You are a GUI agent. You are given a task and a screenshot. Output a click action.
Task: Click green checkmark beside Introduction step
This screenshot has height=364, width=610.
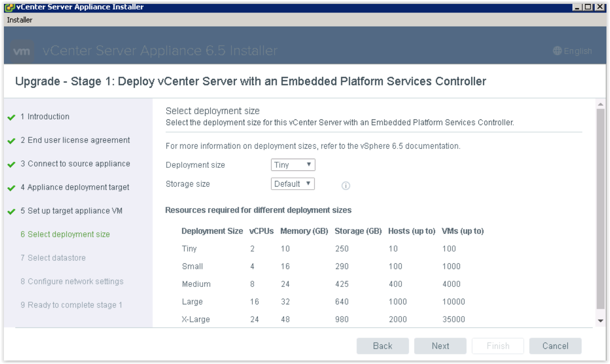12,118
